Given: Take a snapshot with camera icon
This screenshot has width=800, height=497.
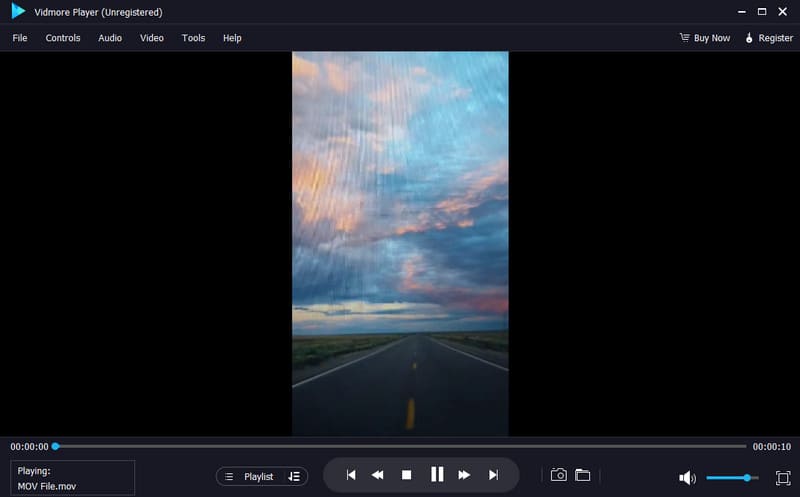Looking at the screenshot, I should pyautogui.click(x=559, y=475).
